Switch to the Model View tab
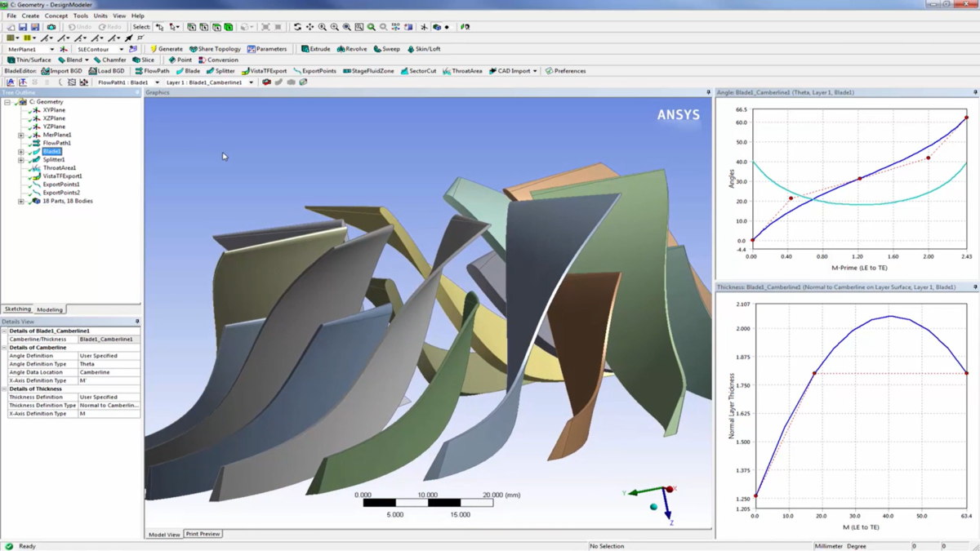Screen dimensions: 980x551 click(164, 534)
